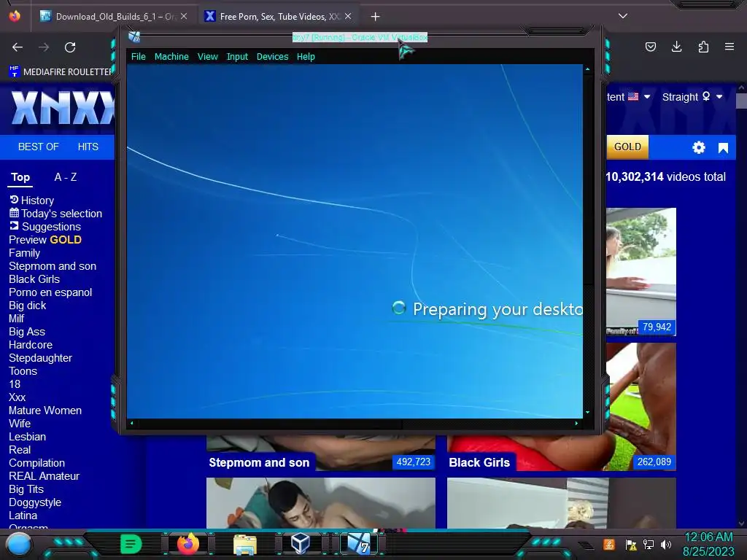Expand the Straight orientation dropdown
This screenshot has height=560, width=747.
click(x=692, y=97)
